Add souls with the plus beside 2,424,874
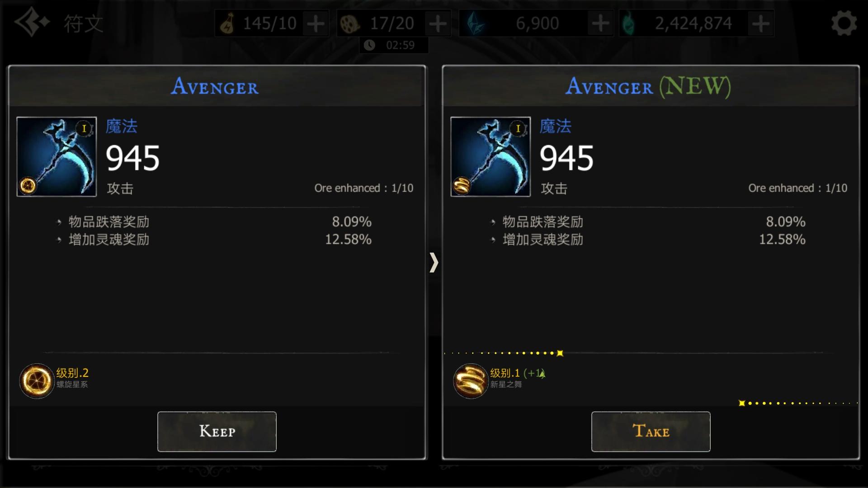 [761, 23]
